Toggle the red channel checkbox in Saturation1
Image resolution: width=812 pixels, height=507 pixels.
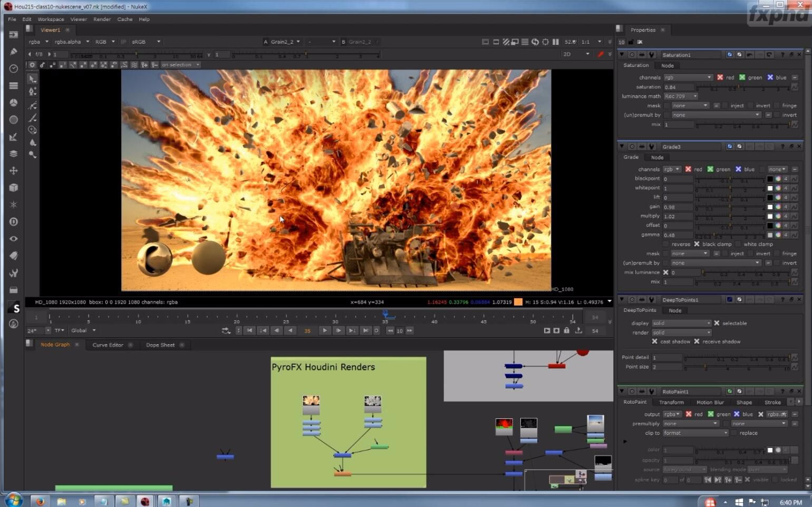720,77
